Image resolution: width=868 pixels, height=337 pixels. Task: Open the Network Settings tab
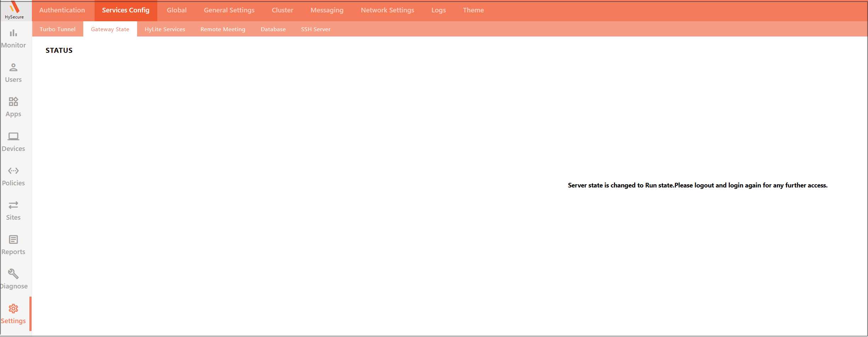click(387, 10)
